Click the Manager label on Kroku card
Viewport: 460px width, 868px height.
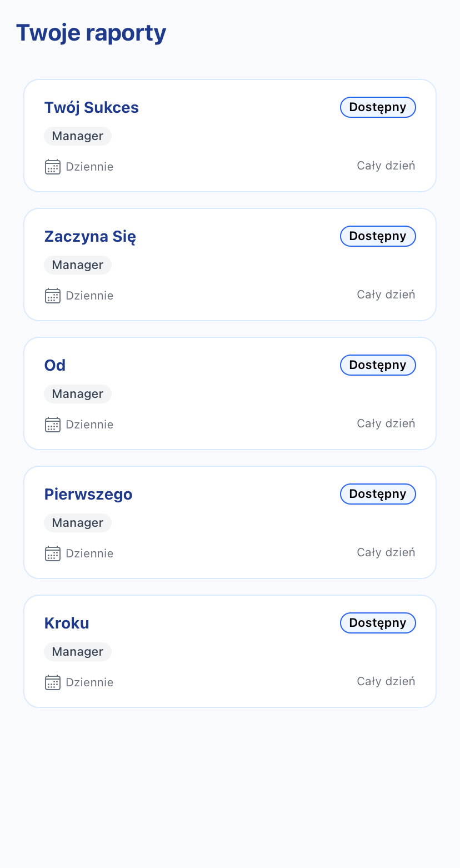77,651
